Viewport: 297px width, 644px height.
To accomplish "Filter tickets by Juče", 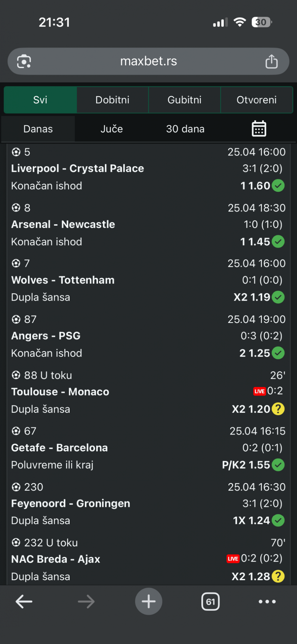I will pos(112,129).
